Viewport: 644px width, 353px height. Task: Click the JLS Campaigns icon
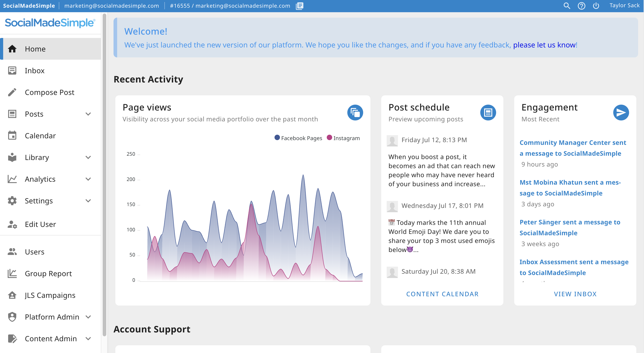(x=12, y=295)
